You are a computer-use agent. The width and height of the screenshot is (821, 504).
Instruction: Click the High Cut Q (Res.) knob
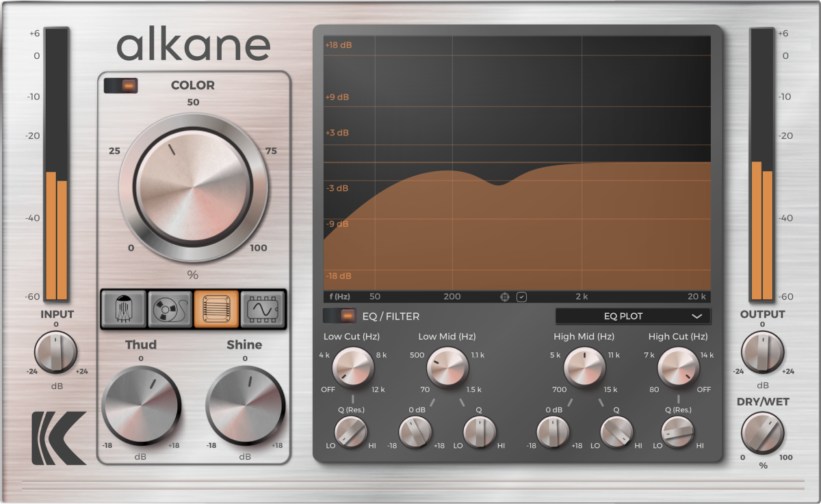(x=678, y=432)
